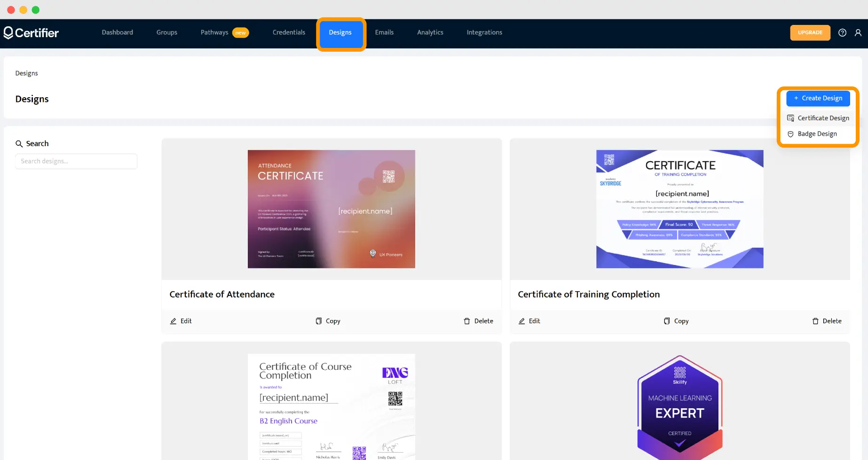This screenshot has height=460, width=868.
Task: Click in the Search designs field
Action: click(x=76, y=161)
